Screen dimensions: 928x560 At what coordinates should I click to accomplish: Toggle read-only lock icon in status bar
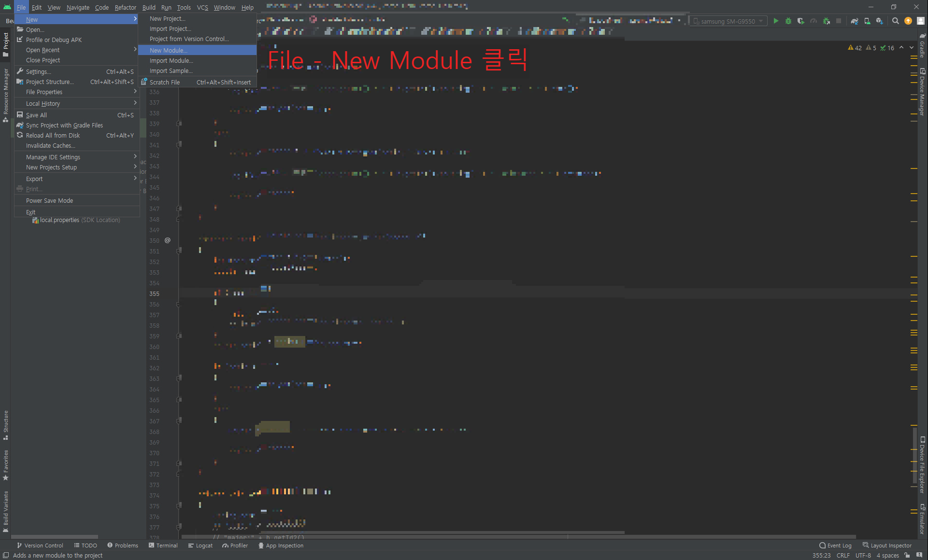pyautogui.click(x=907, y=555)
